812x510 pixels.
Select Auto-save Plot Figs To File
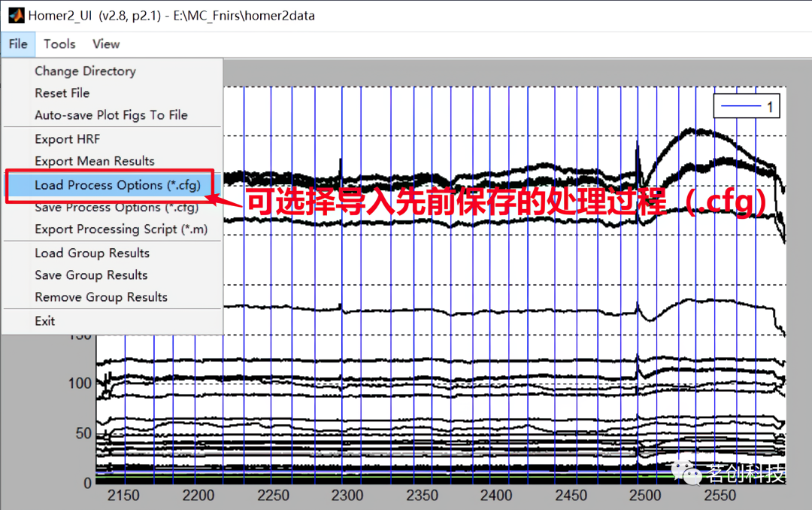tap(112, 115)
